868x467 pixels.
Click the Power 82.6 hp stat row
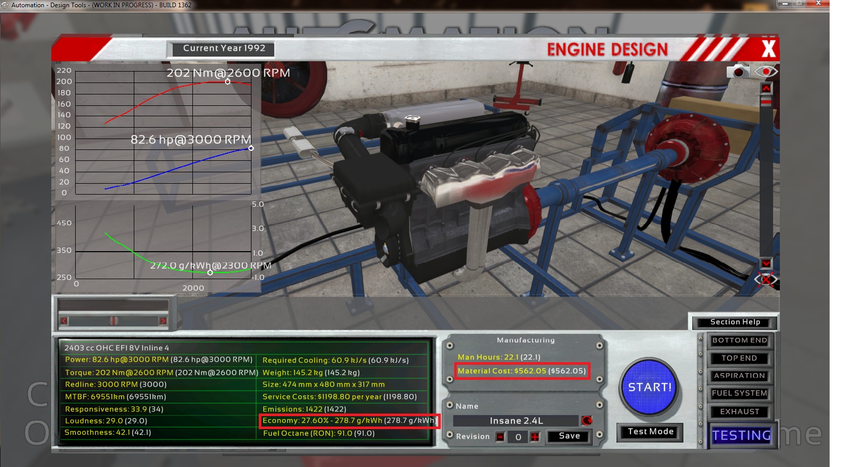[159, 360]
